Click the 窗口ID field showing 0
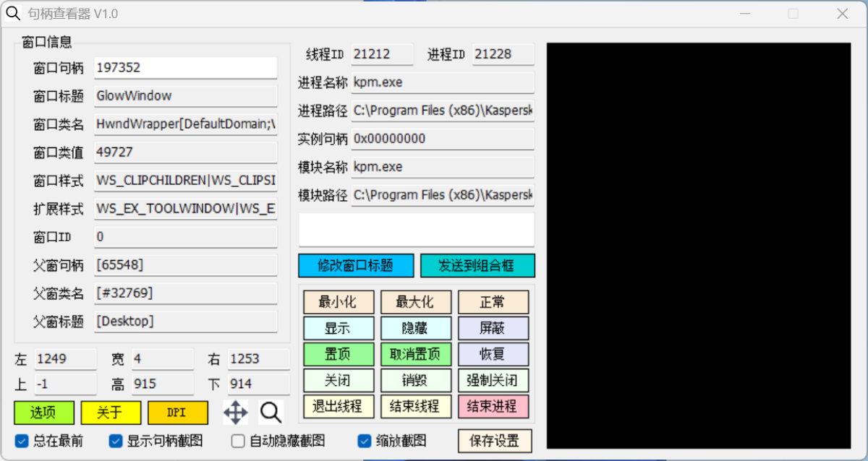 186,237
